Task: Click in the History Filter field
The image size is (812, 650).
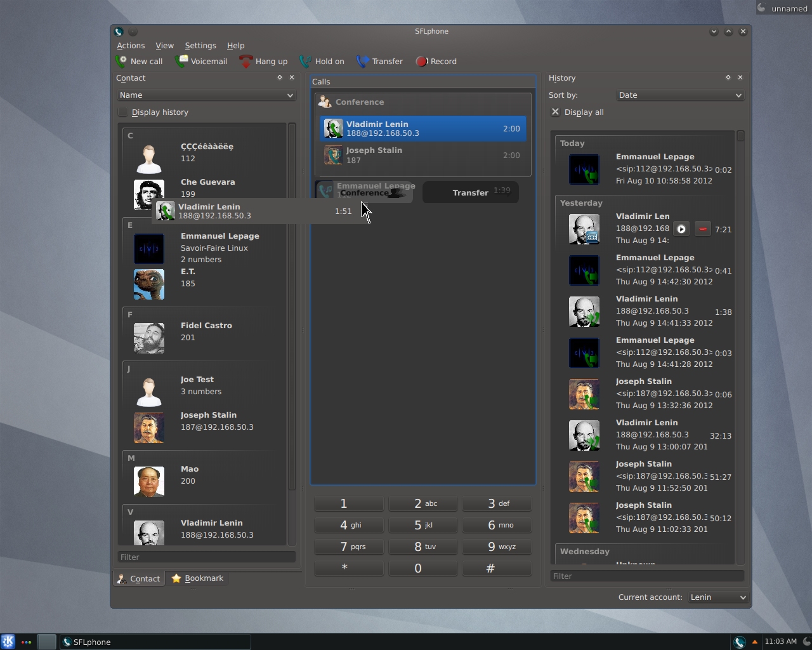Action: 647,576
